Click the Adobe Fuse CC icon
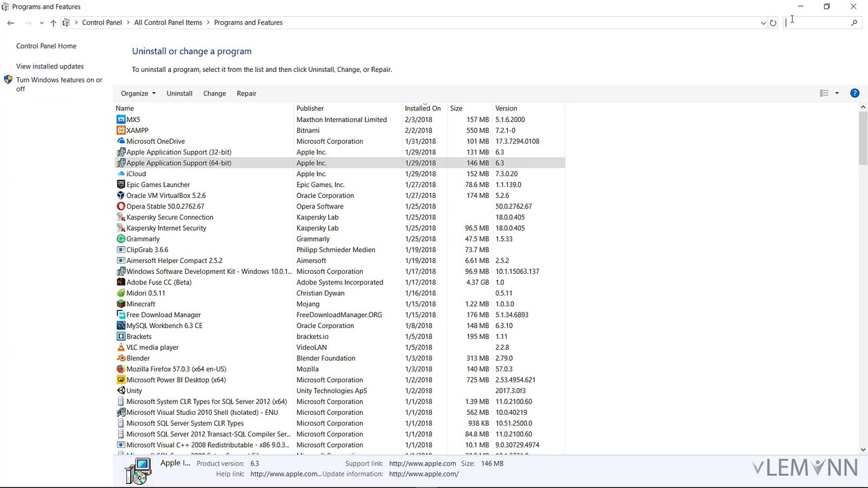Viewport: 868px width, 488px height. click(121, 282)
